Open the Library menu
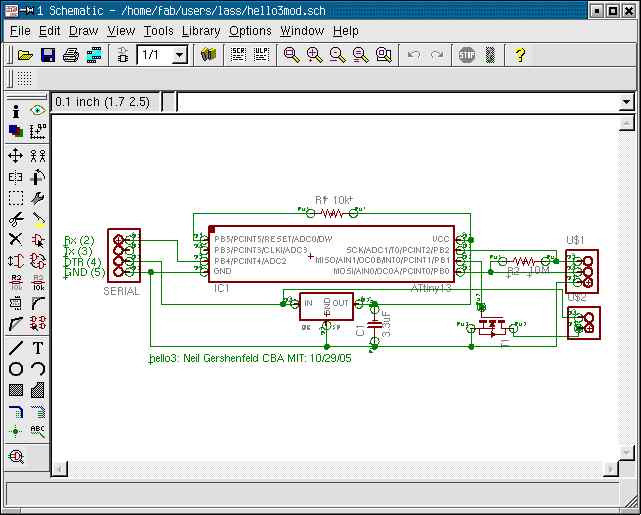641x515 pixels. [x=201, y=31]
